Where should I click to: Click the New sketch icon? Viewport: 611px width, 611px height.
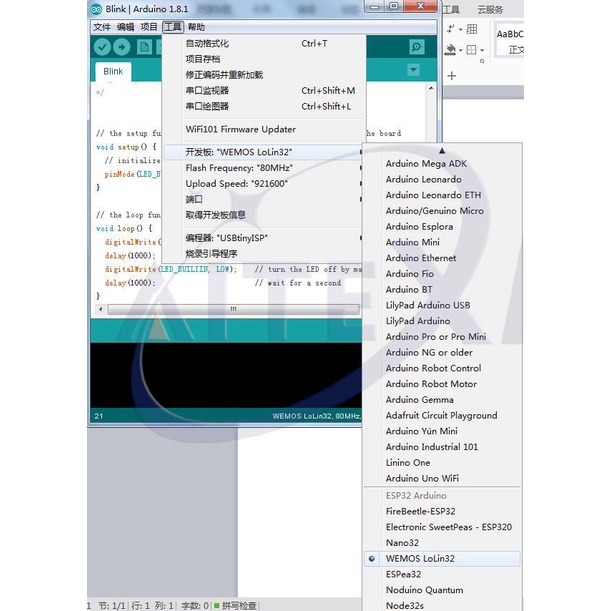(x=144, y=47)
